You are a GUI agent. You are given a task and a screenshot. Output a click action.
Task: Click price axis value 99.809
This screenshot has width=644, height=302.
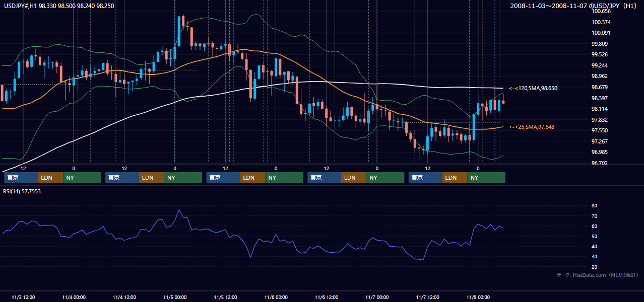600,44
